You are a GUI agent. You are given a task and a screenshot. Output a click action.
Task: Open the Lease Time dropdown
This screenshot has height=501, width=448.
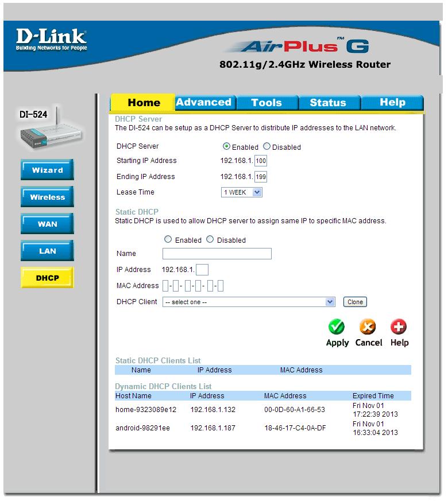[242, 193]
